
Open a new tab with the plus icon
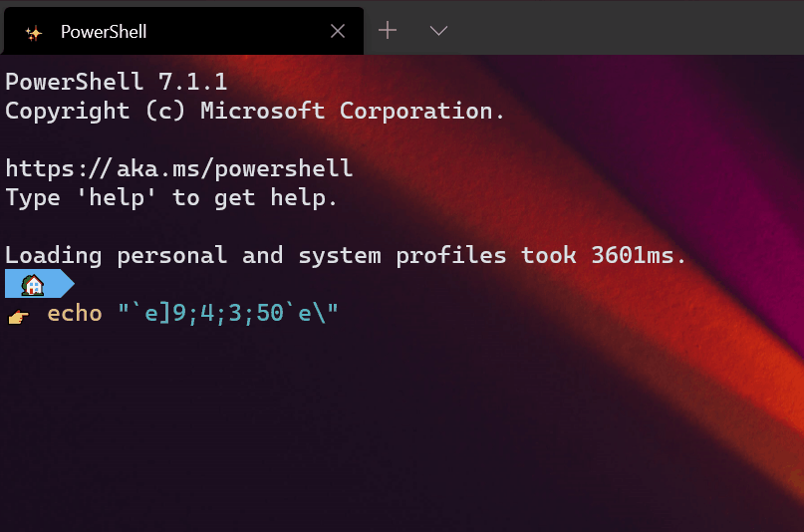click(x=388, y=31)
